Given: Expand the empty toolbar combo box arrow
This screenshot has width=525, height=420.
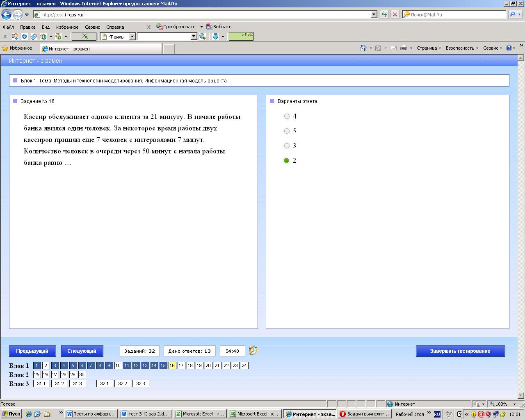Looking at the screenshot, I should (x=194, y=37).
